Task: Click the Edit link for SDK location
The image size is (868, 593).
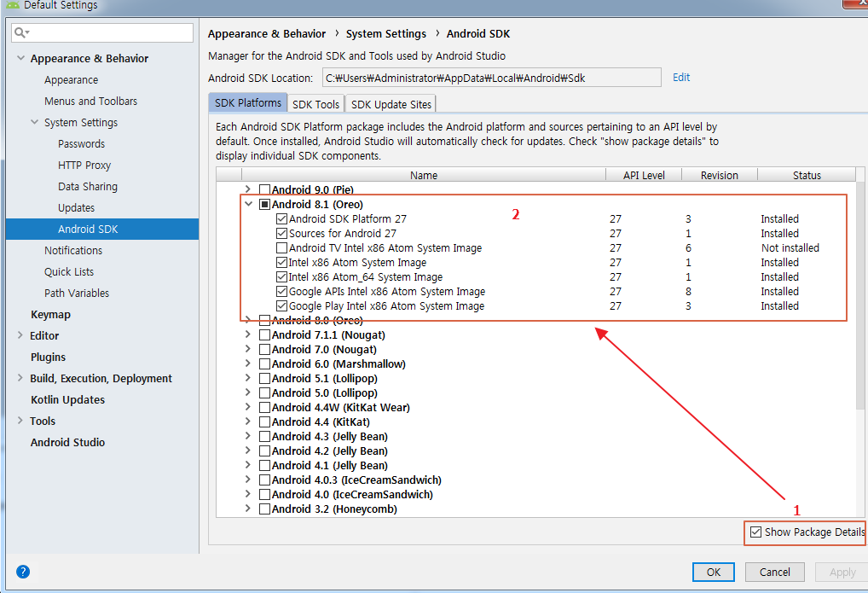Action: tap(681, 77)
